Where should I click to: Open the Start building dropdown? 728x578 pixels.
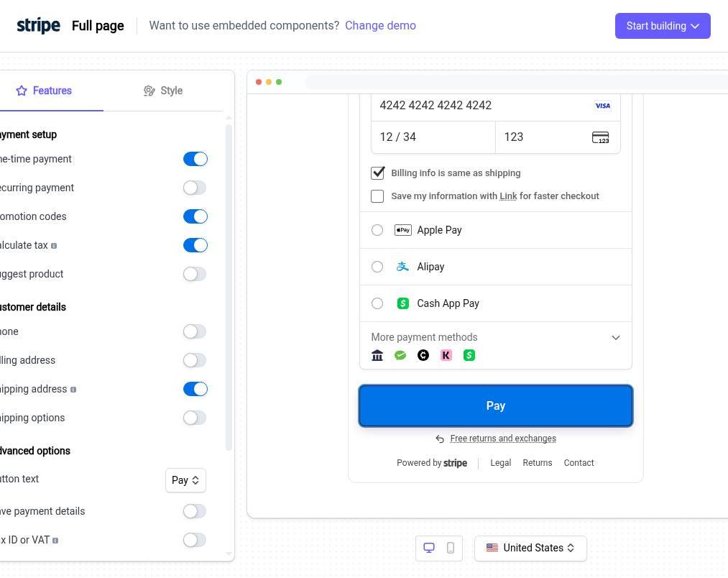click(663, 26)
